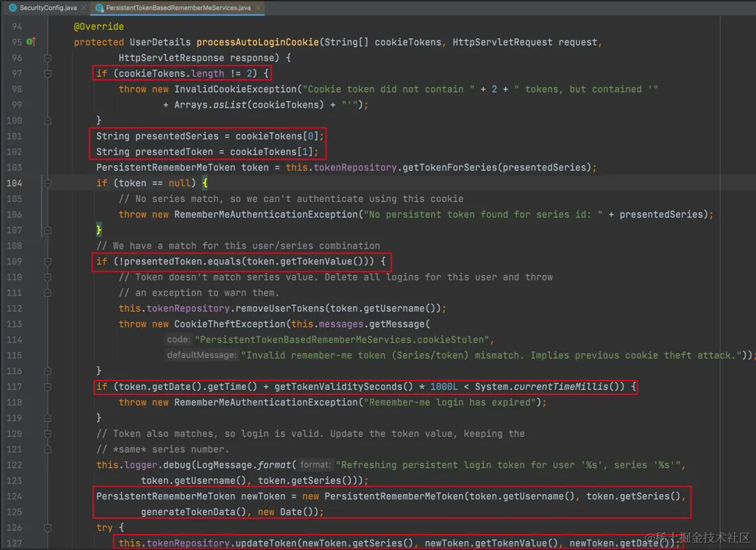This screenshot has width=756, height=550.
Task: Click the processAutoLoginCookie method name
Action: tap(258, 42)
